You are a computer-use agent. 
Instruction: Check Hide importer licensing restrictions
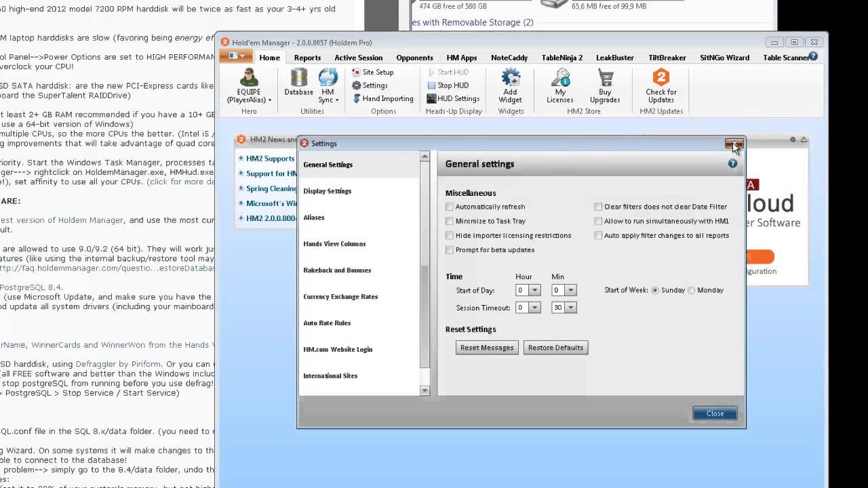click(x=450, y=235)
